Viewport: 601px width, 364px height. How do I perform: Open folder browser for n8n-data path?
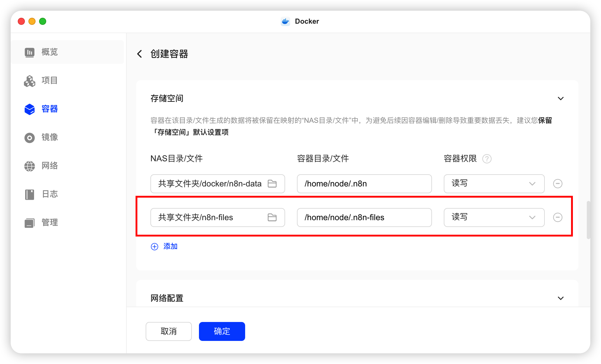tap(272, 184)
